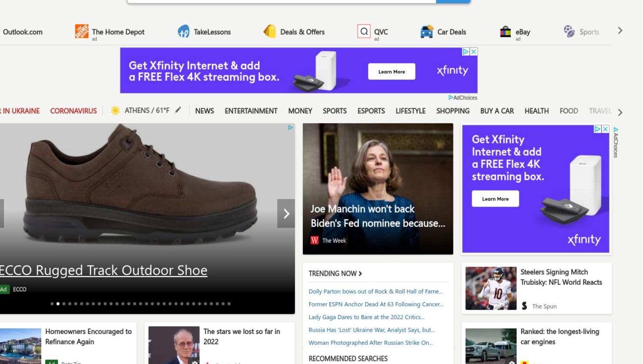Open the Entertainment tab
Screen dimensions: 643x364
(251, 111)
